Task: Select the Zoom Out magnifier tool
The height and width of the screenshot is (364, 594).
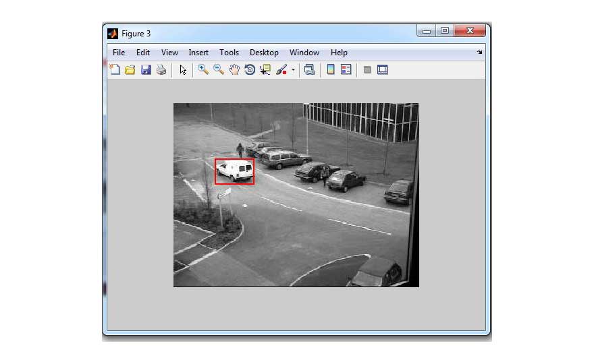Action: pyautogui.click(x=219, y=69)
